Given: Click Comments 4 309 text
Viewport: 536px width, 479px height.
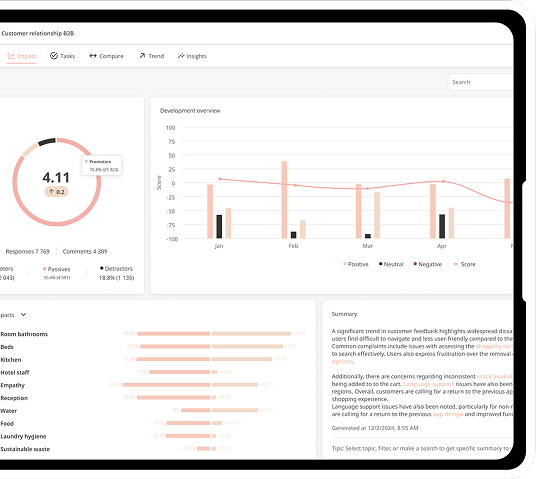Looking at the screenshot, I should coord(85,252).
